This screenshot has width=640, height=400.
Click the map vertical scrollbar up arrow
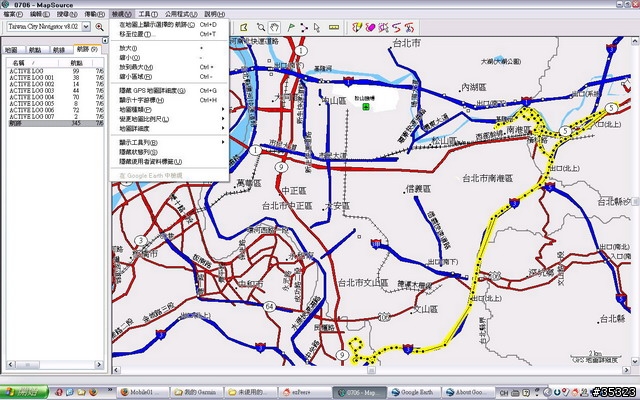click(635, 41)
